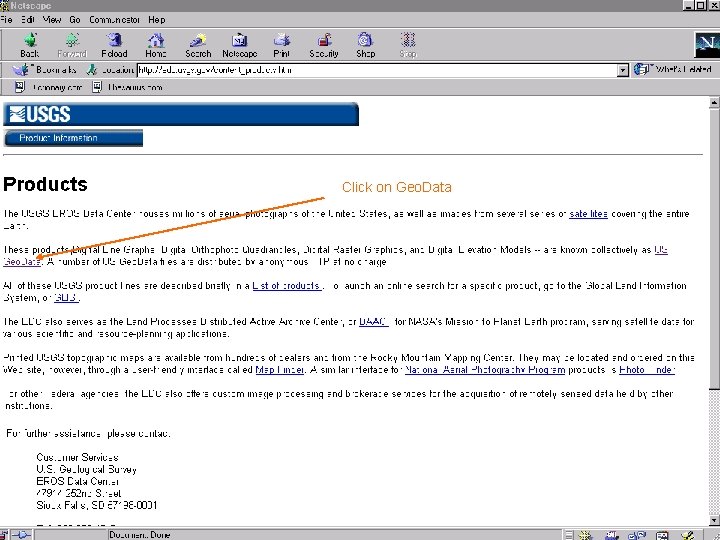Open the Help menu

[157, 20]
